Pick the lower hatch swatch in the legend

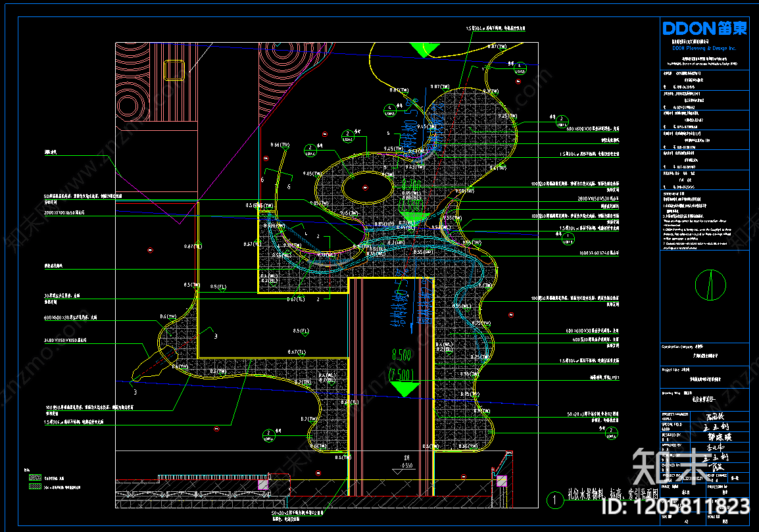pos(35,487)
